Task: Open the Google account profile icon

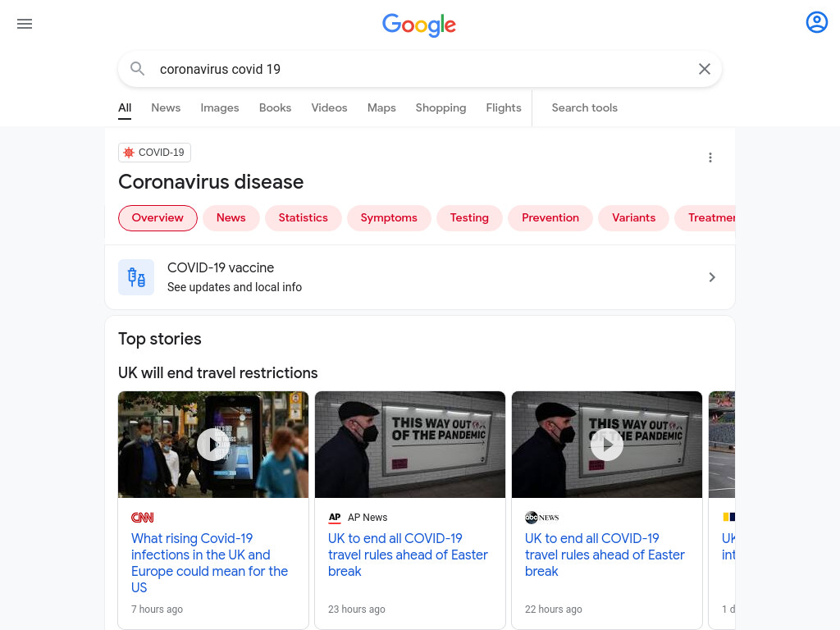Action: coord(816,22)
